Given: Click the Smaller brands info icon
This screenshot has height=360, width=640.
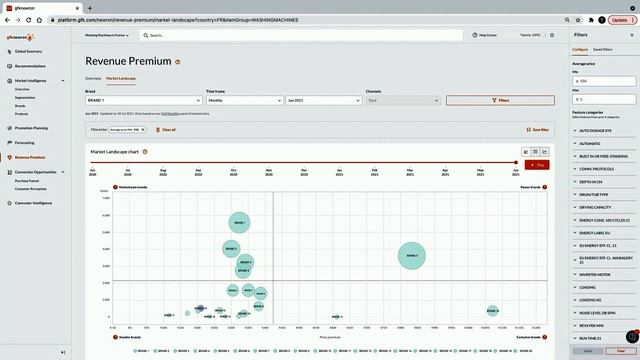Looking at the screenshot, I should pyautogui.click(x=116, y=337).
